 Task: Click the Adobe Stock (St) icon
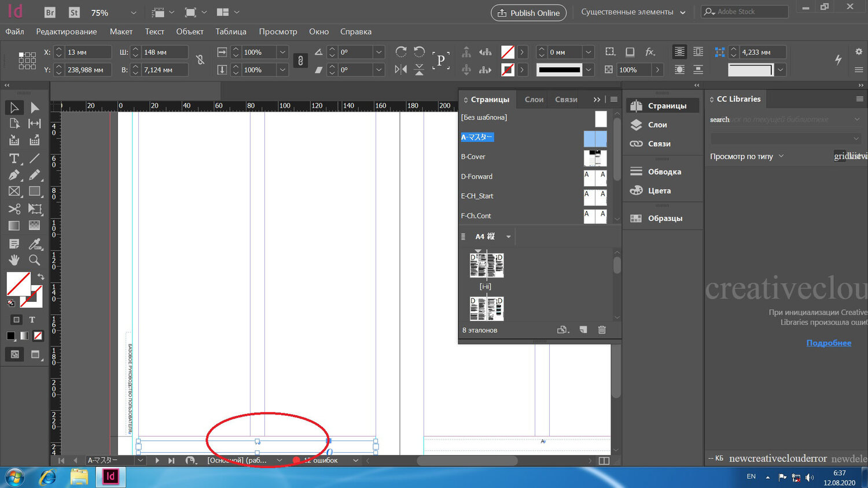(x=74, y=12)
